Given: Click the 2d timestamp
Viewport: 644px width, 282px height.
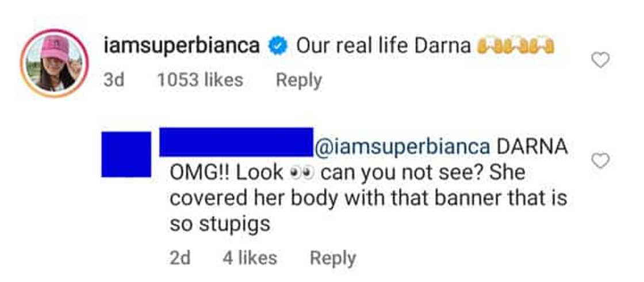Looking at the screenshot, I should (x=180, y=258).
